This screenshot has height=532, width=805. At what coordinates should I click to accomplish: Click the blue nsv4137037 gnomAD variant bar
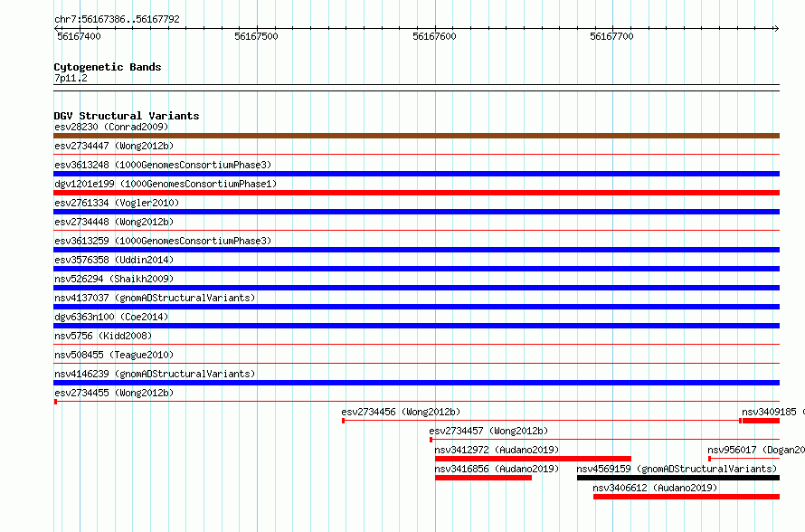pos(416,307)
